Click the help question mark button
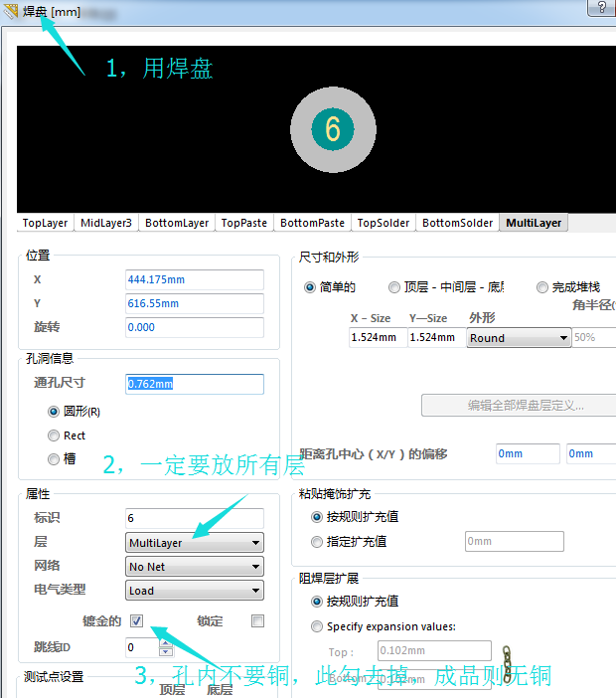Screen dimensions: 616x698 [x=602, y=8]
